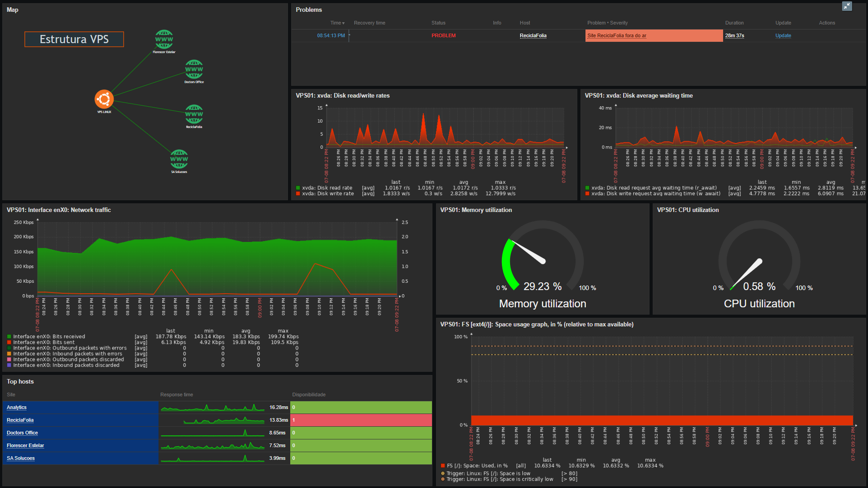Select the SA Solucoes www node icon
The width and height of the screenshot is (868, 488).
click(179, 159)
